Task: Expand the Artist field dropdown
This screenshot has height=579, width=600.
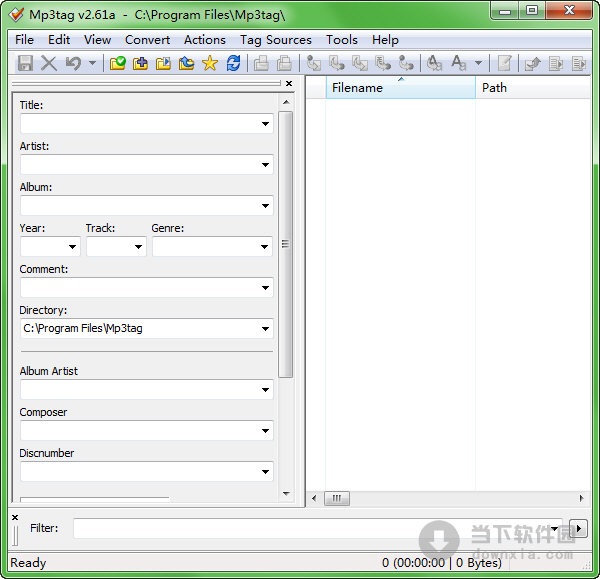Action: [x=265, y=165]
